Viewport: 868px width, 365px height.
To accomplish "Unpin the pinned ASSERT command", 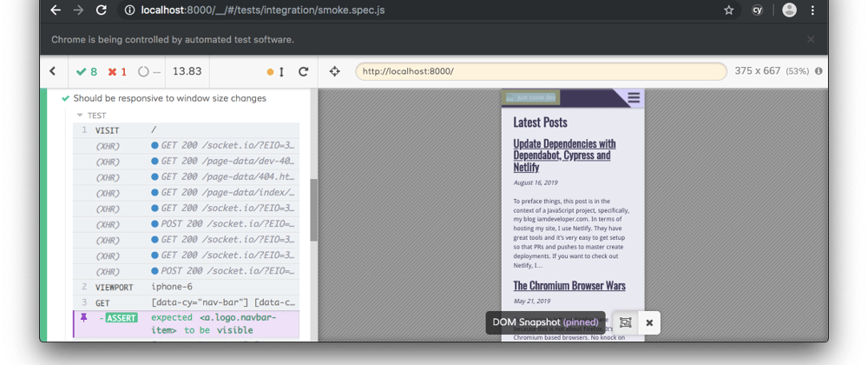I will [84, 317].
